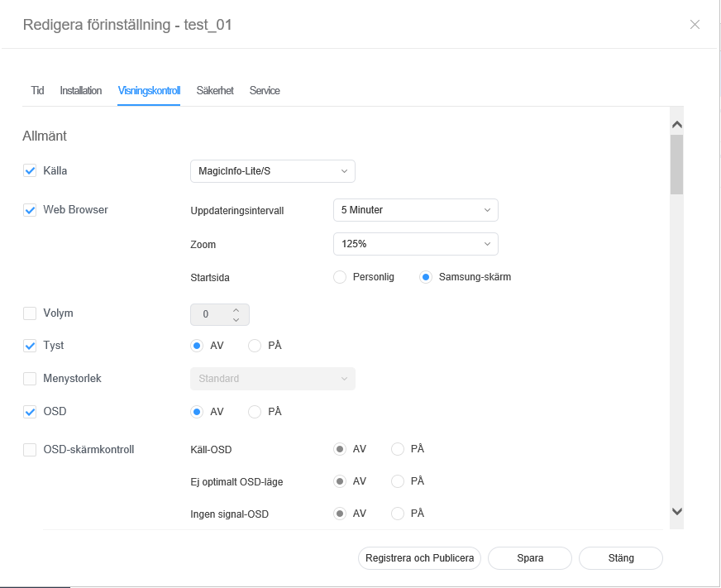721x588 pixels.
Task: Choose Personlig as Startsida
Action: [x=340, y=277]
